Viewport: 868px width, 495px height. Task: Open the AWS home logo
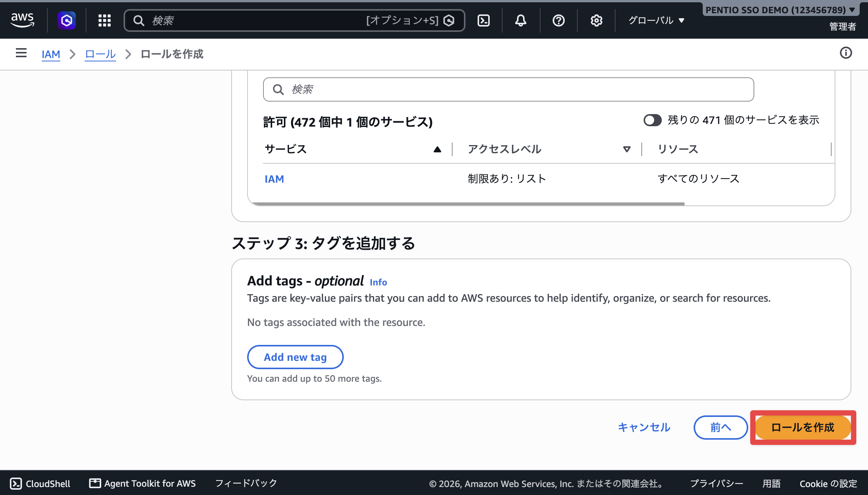[x=22, y=20]
